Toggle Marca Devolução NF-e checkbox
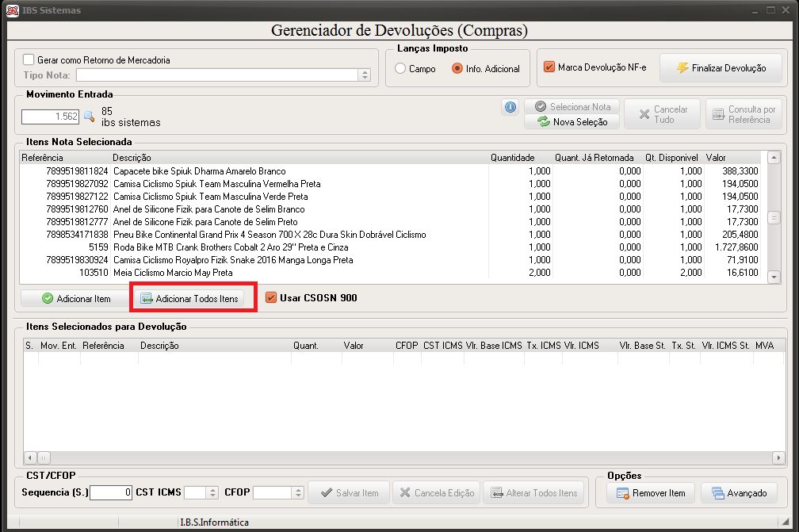The height and width of the screenshot is (532, 799). tap(549, 67)
